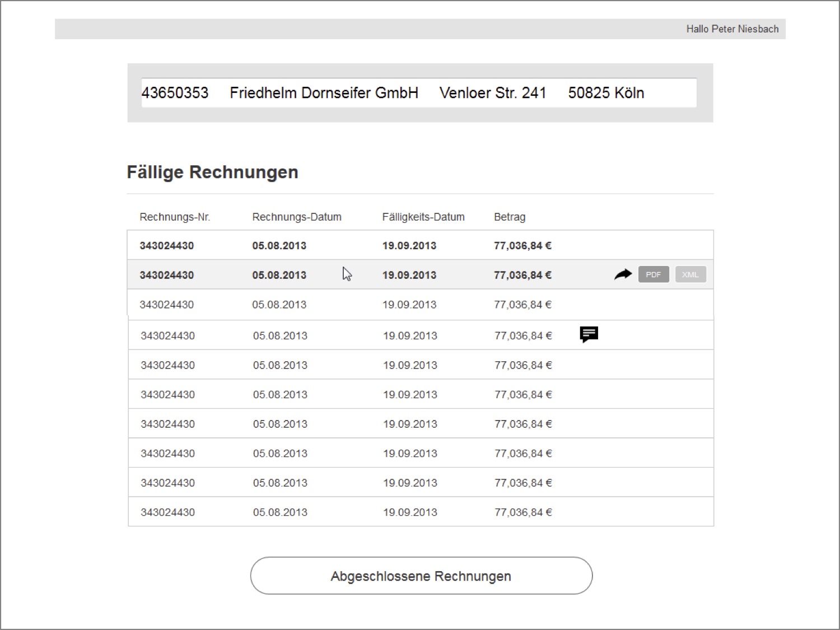
Task: Open the comment bubble icon on the invoice
Action: (x=589, y=334)
